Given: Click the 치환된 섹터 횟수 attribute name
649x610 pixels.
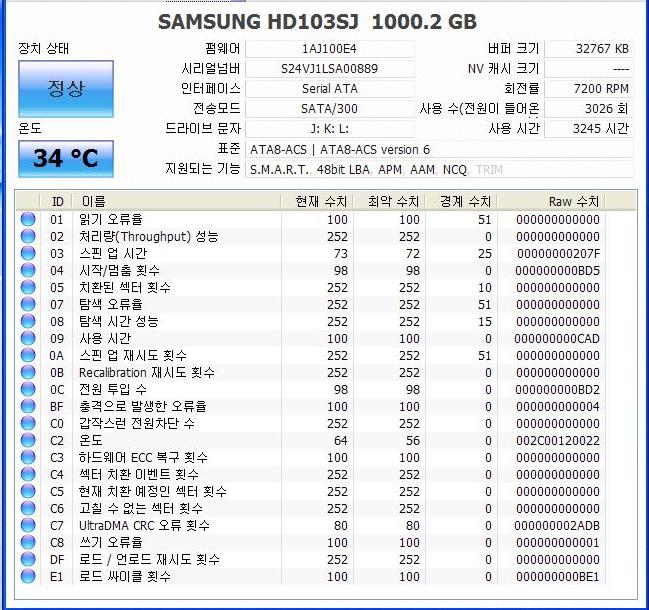Looking at the screenshot, I should click(x=125, y=287).
